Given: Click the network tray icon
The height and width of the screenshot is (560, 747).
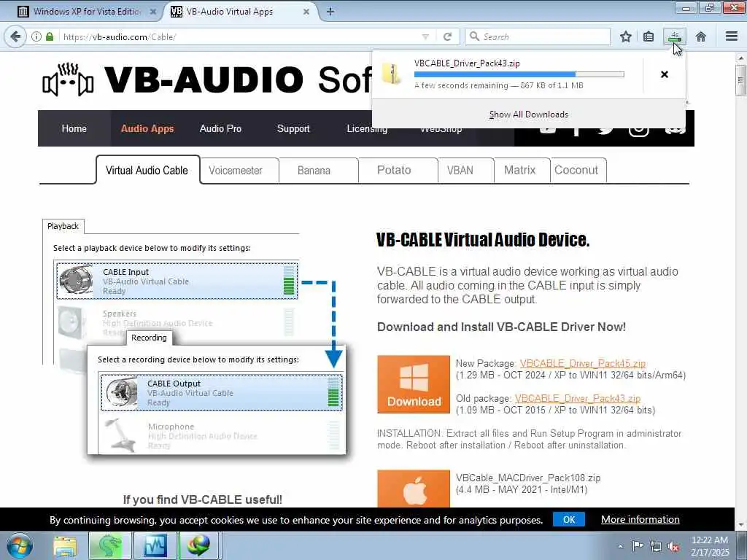Looking at the screenshot, I should click(656, 547).
